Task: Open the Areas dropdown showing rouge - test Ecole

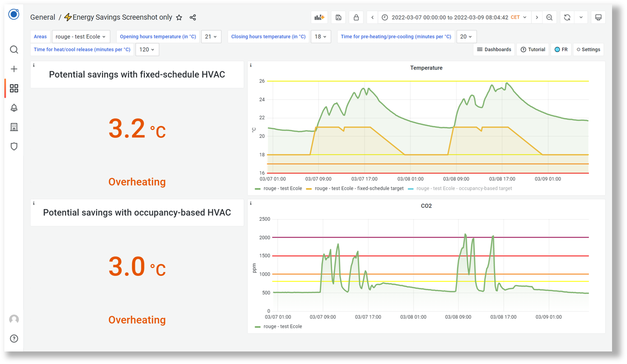Action: 81,36
